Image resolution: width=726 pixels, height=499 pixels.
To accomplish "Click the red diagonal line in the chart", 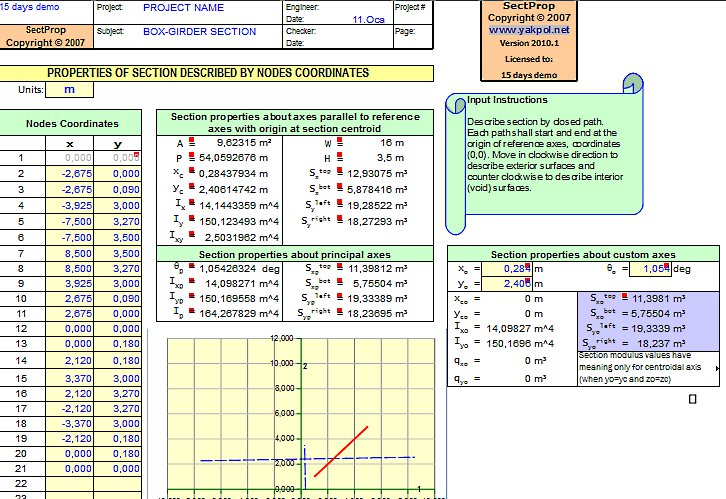I will click(x=341, y=451).
